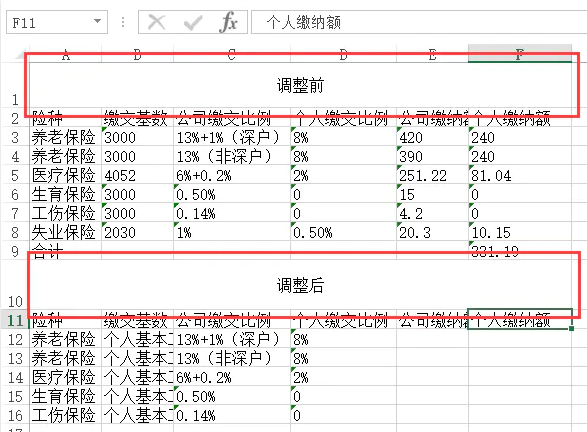
Task: Click the formula bar text 个人缴纳额
Action: click(x=304, y=22)
